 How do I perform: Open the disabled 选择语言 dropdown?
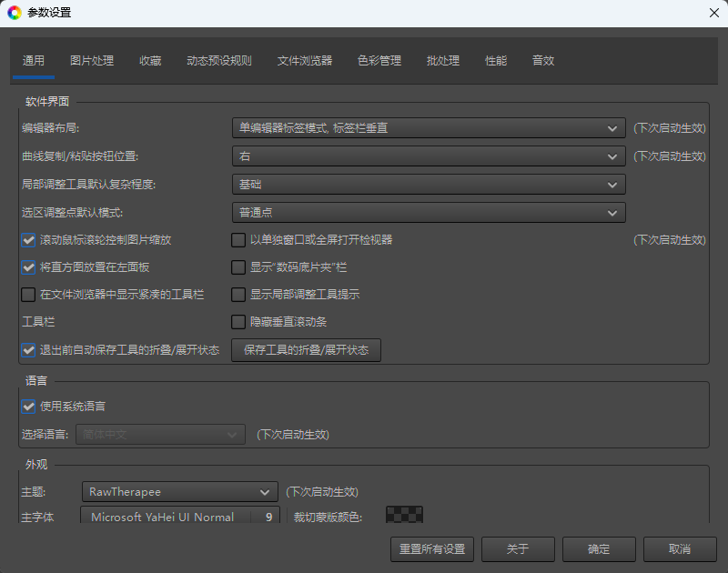pos(161,434)
